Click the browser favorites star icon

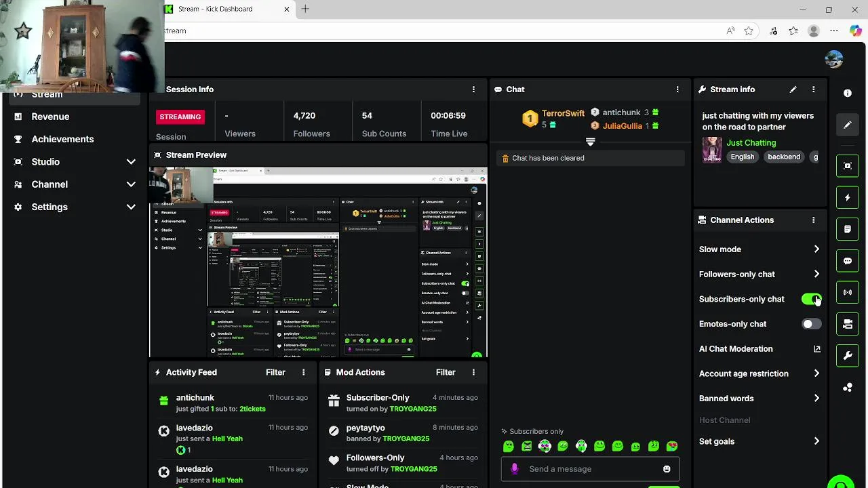749,30
